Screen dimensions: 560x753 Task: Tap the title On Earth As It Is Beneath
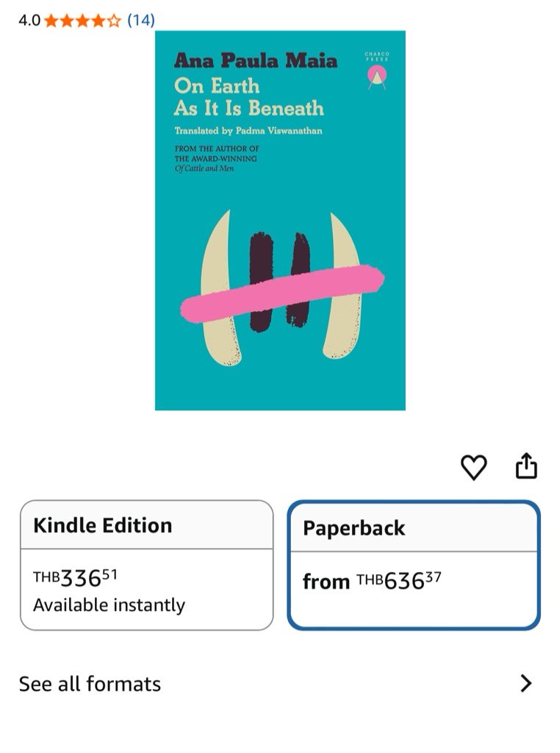point(248,97)
